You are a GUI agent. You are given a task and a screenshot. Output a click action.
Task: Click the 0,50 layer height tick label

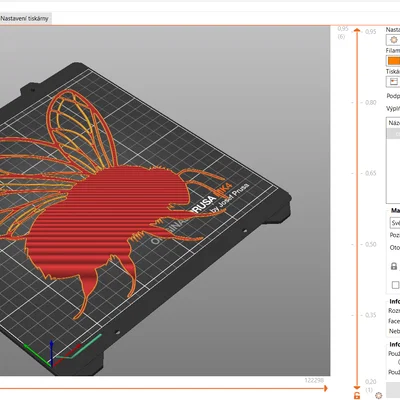(371, 244)
